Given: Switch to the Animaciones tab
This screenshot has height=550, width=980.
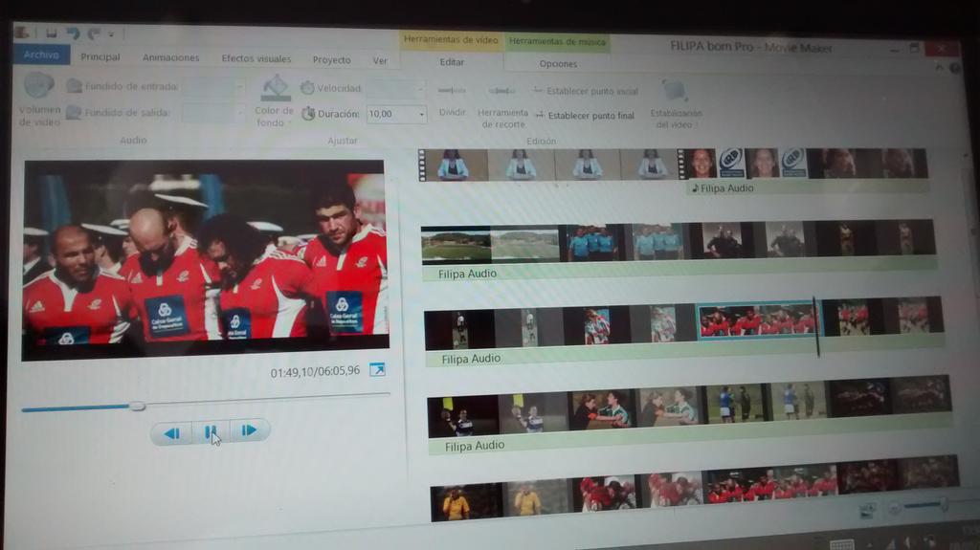Looking at the screenshot, I should click(170, 57).
